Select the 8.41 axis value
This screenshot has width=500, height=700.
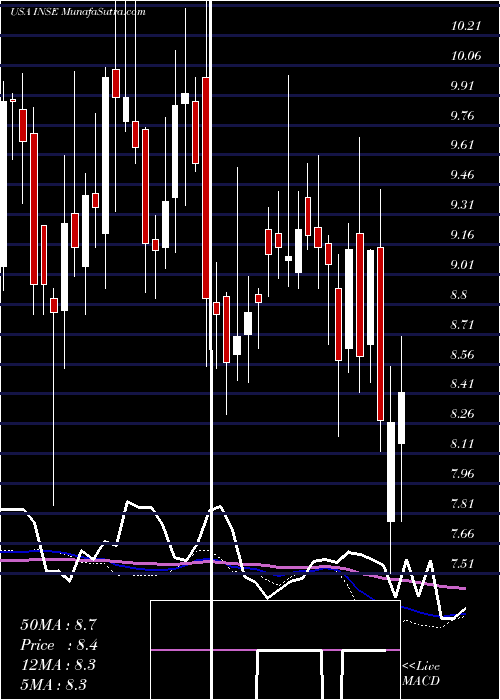coord(464,384)
